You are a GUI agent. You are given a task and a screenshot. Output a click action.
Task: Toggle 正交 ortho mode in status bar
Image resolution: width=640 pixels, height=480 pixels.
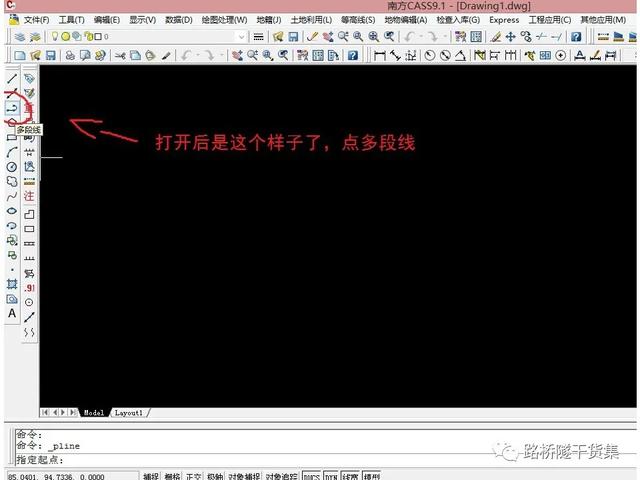coord(193,476)
